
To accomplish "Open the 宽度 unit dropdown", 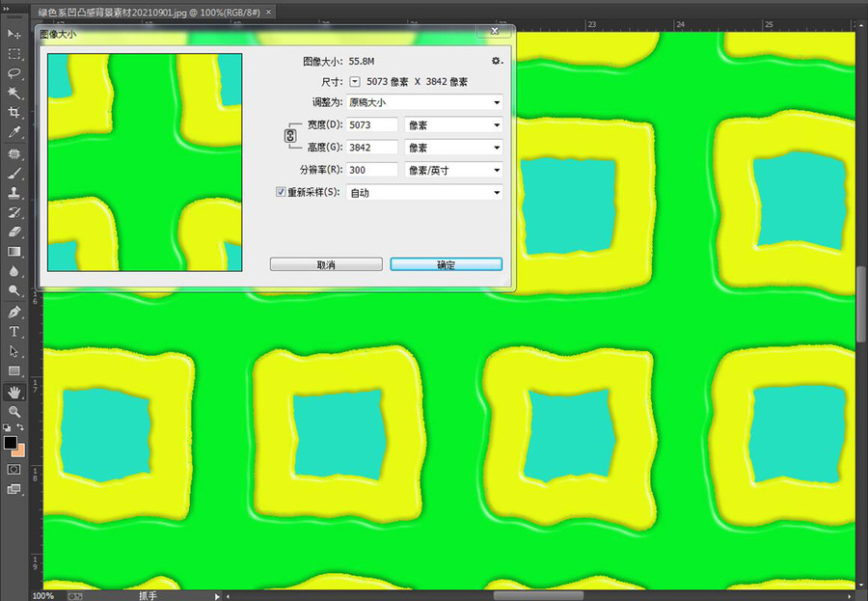I will point(453,125).
